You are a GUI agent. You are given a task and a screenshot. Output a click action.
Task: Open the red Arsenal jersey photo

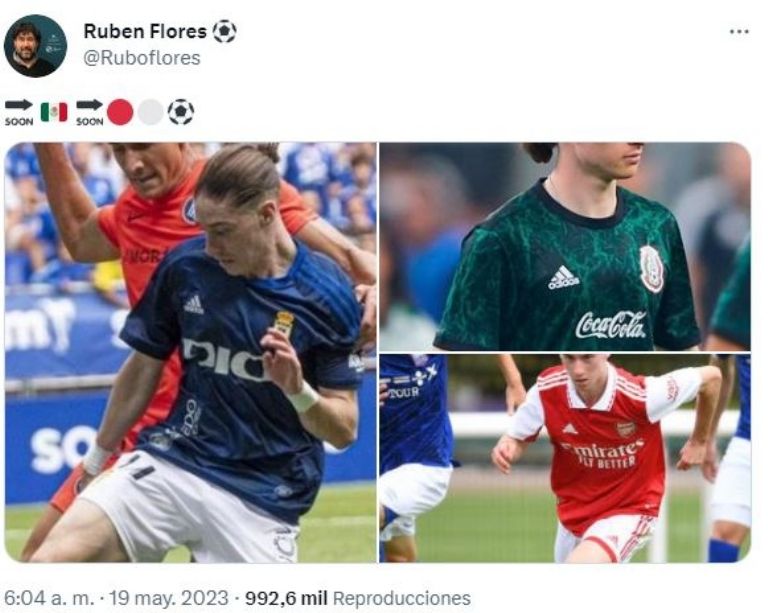click(x=565, y=458)
